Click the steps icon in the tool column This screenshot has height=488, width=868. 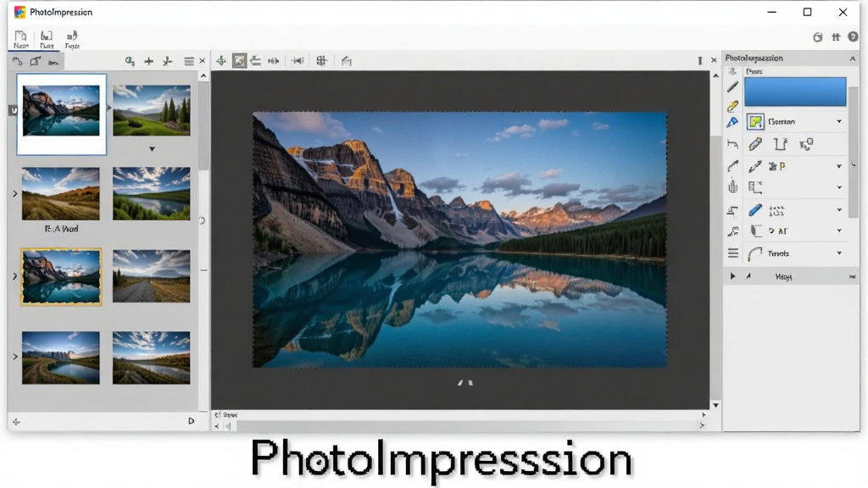732,211
